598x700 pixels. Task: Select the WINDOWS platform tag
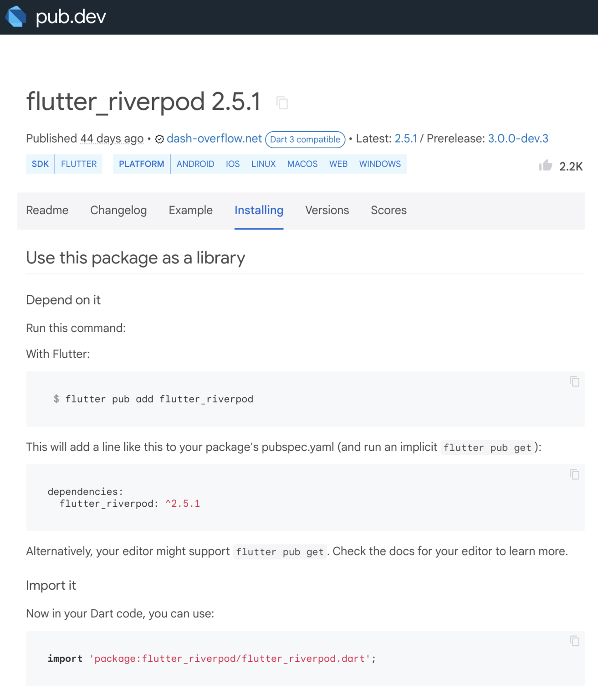point(380,164)
